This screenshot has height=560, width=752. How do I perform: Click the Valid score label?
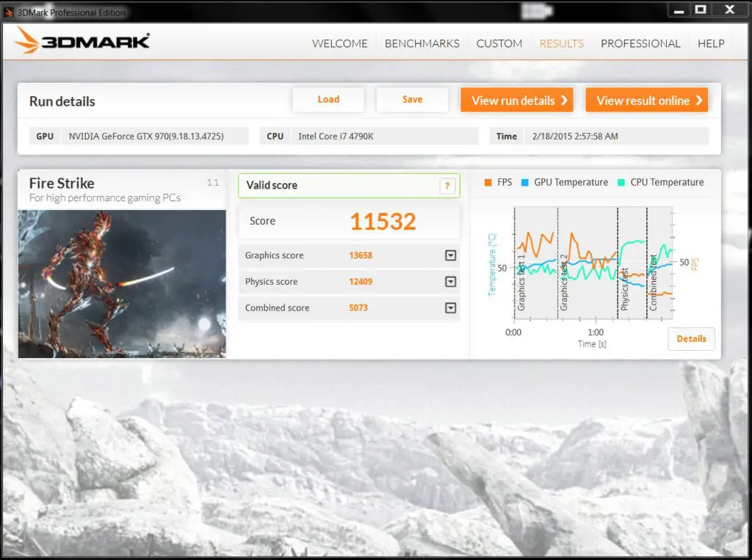click(272, 185)
